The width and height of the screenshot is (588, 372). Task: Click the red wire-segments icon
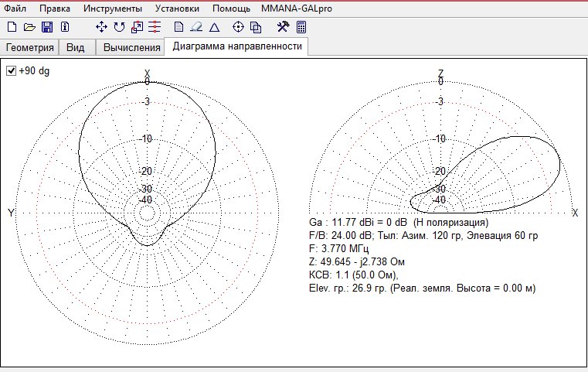tap(155, 27)
